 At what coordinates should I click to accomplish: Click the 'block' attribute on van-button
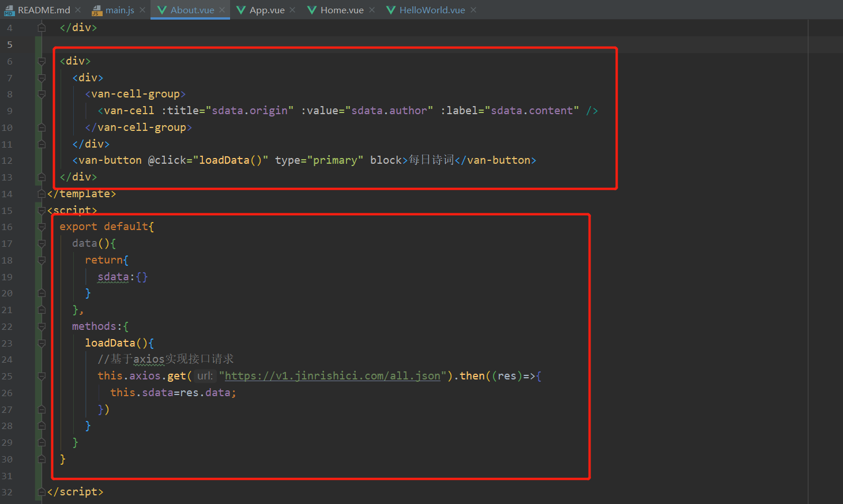pyautogui.click(x=386, y=160)
